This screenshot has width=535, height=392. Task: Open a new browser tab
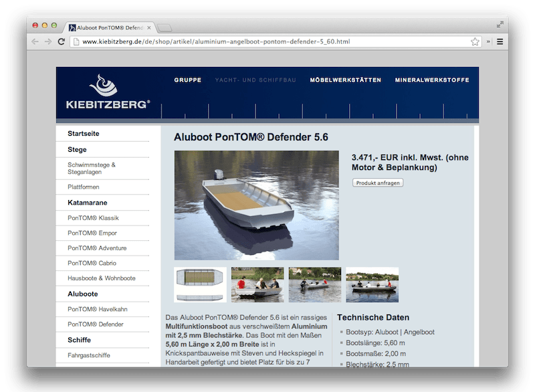pos(165,27)
